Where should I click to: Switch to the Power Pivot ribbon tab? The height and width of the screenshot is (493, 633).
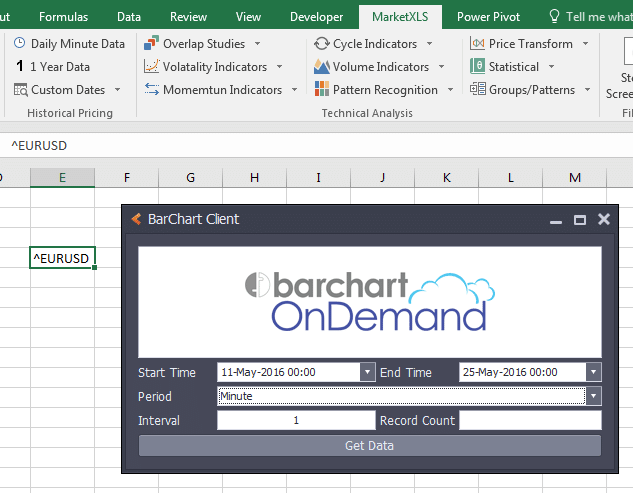[488, 17]
